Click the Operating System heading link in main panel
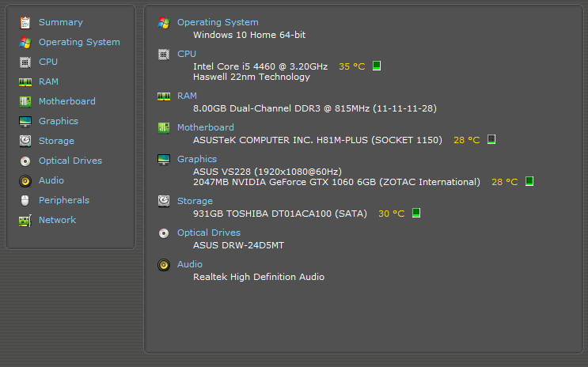Image resolution: width=588 pixels, height=367 pixels. tap(218, 22)
